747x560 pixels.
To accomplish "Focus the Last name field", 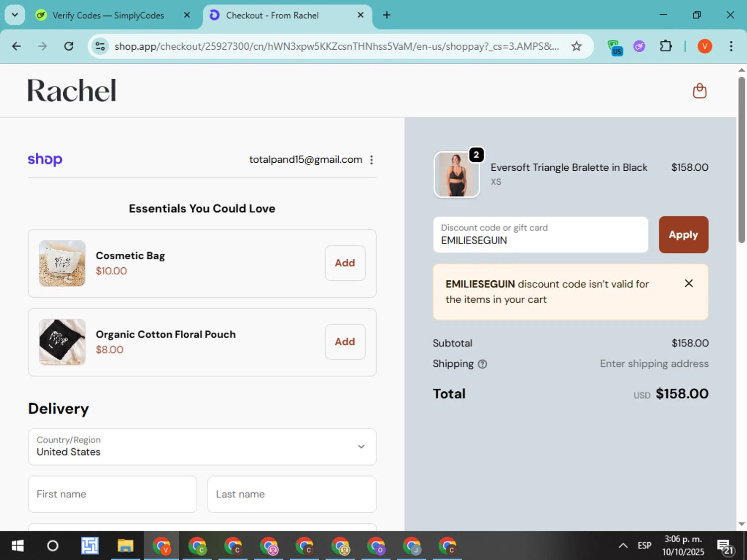I will [292, 494].
